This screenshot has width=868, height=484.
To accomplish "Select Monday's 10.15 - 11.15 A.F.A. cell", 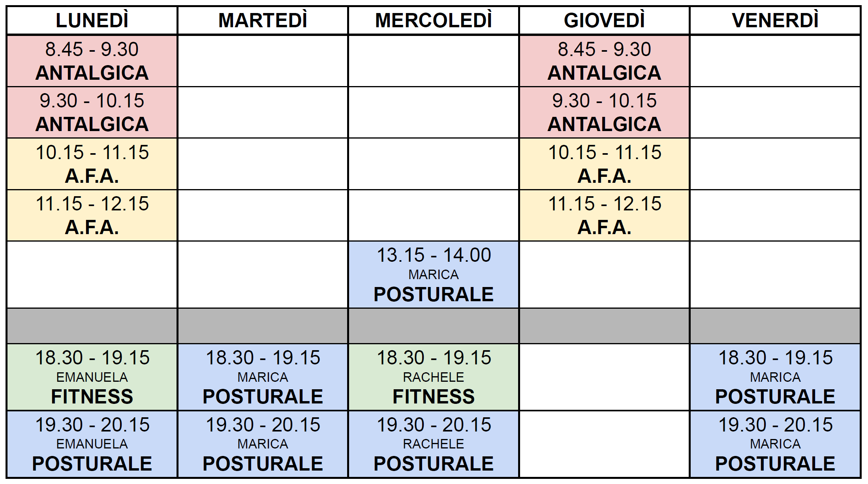I will [x=92, y=164].
